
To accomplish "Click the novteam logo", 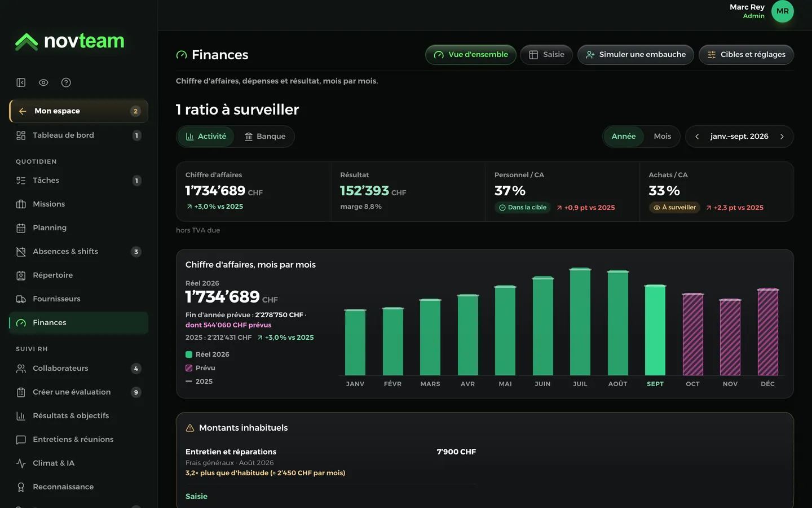I will 69,41.
